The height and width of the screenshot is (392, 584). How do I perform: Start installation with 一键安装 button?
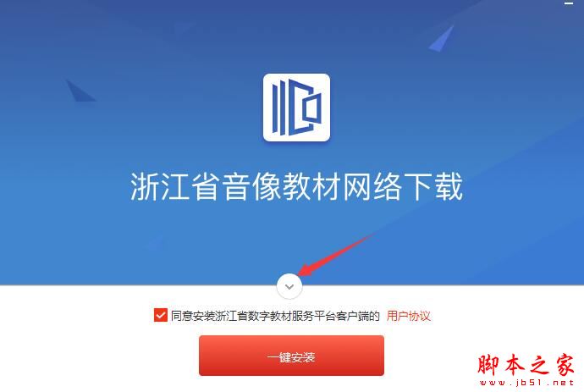pyautogui.click(x=291, y=355)
